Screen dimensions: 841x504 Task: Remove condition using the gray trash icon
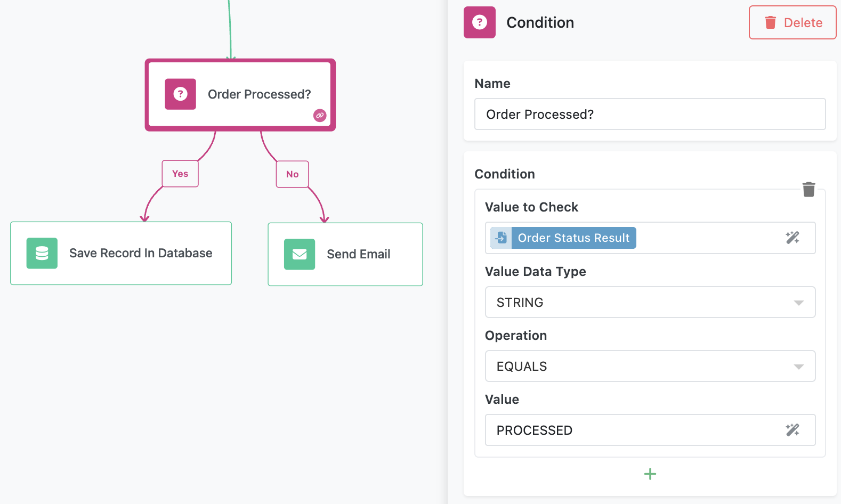pyautogui.click(x=808, y=189)
